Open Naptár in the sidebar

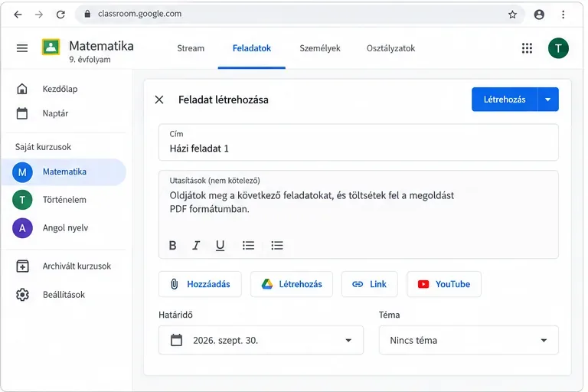55,113
